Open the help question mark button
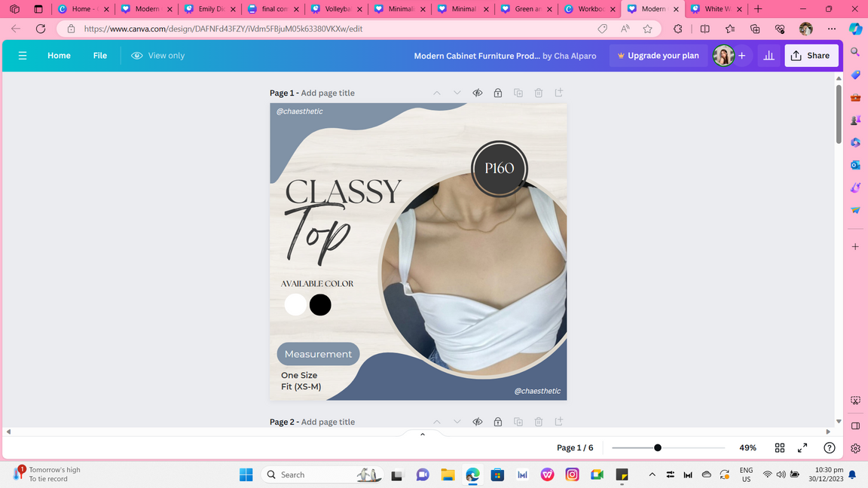868x488 pixels. [x=830, y=447]
